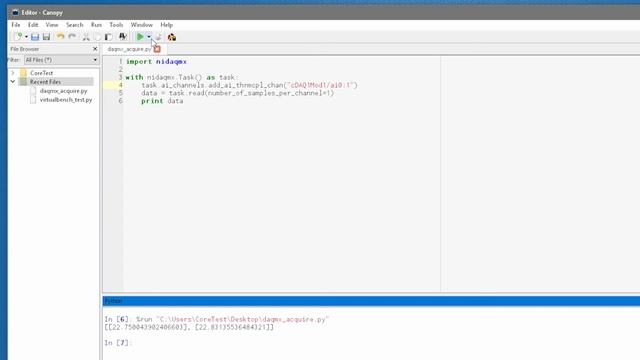Open the Help menu
This screenshot has width=640, height=360.
tap(167, 25)
